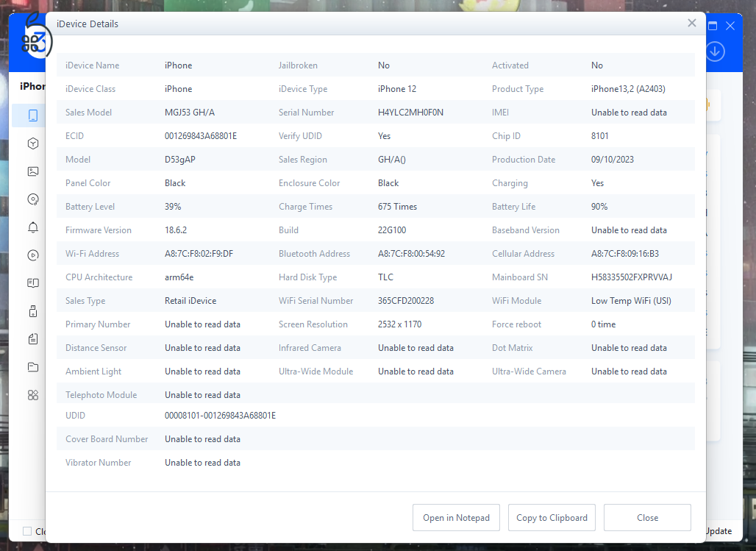Click the Telephoto Module label
The width and height of the screenshot is (756, 551).
pos(101,395)
